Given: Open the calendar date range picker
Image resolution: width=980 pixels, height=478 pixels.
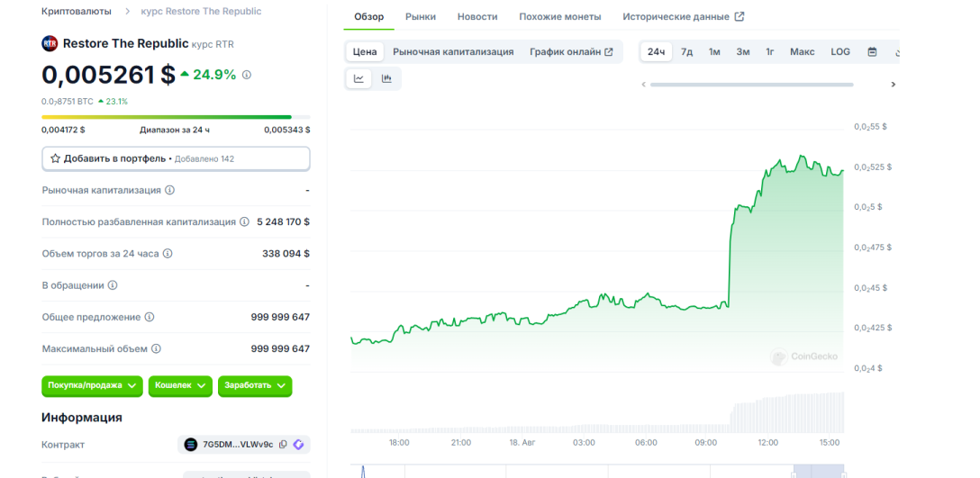Looking at the screenshot, I should 872,51.
